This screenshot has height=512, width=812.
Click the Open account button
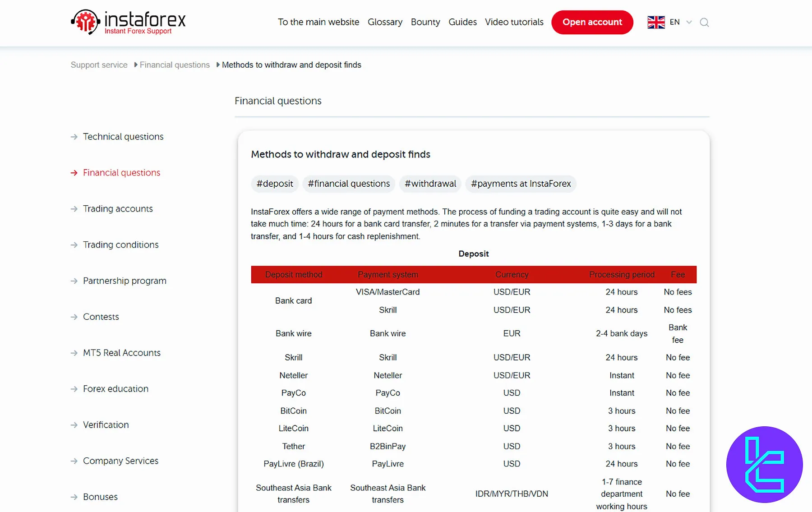coord(592,22)
